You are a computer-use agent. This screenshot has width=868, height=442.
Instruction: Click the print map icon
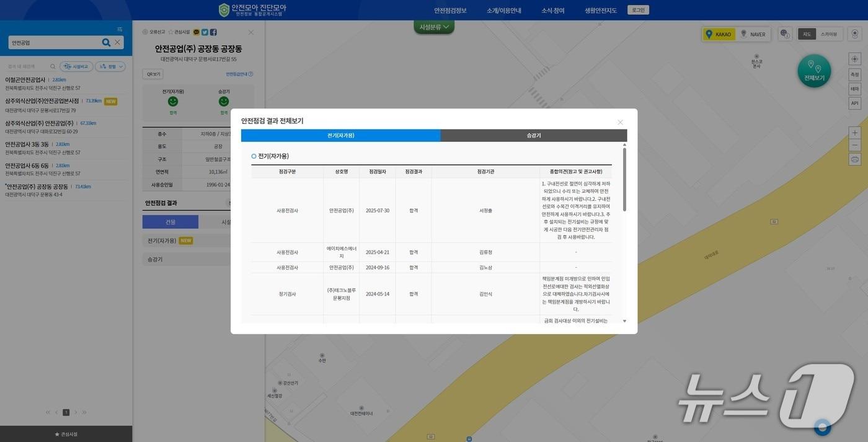click(855, 159)
